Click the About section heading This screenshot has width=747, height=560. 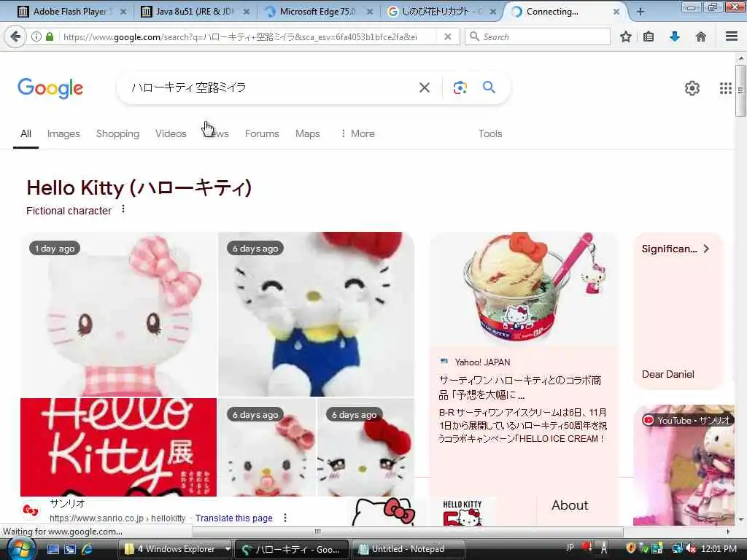click(x=570, y=505)
